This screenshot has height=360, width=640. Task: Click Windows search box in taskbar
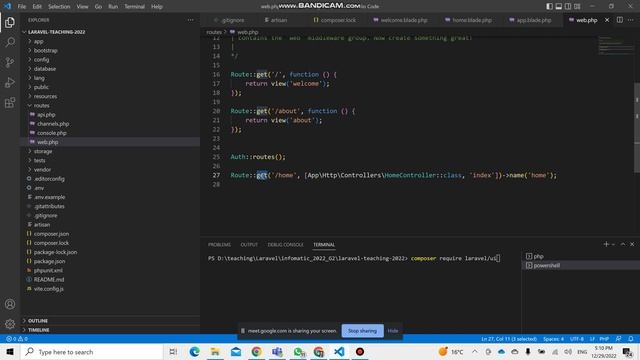pos(92,351)
